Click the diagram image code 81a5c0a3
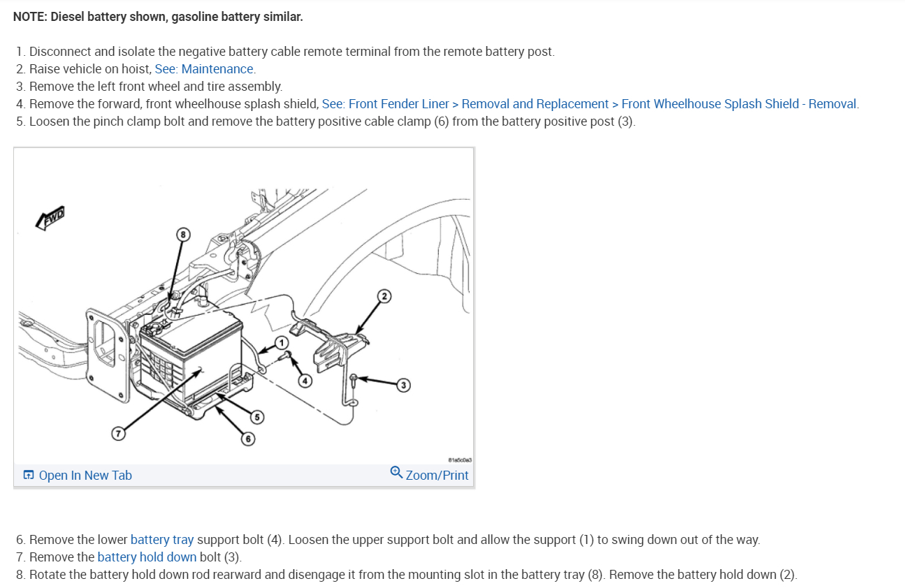 [x=460, y=460]
